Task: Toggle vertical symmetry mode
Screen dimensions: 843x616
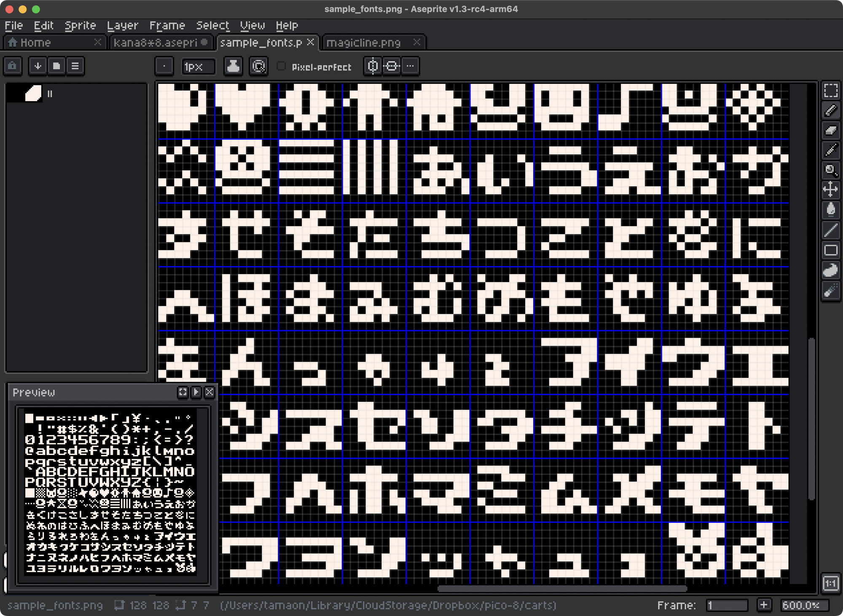Action: (392, 66)
